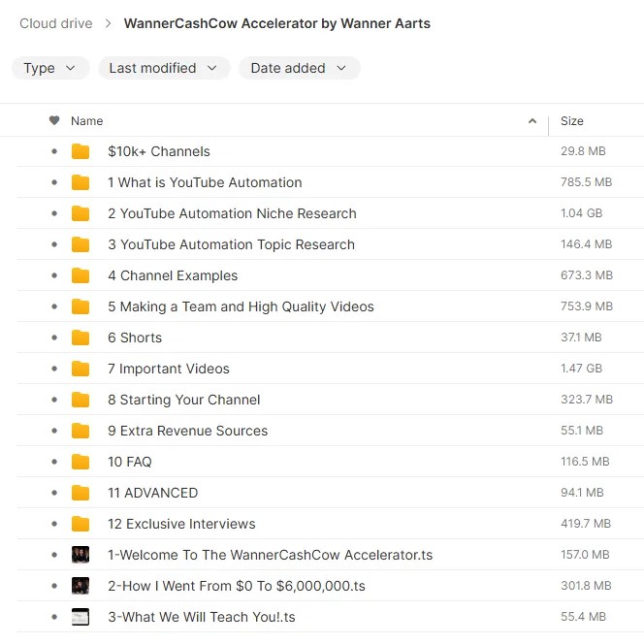Click folder icon of 4 Channel Examples
The height and width of the screenshot is (644, 644).
(80, 275)
